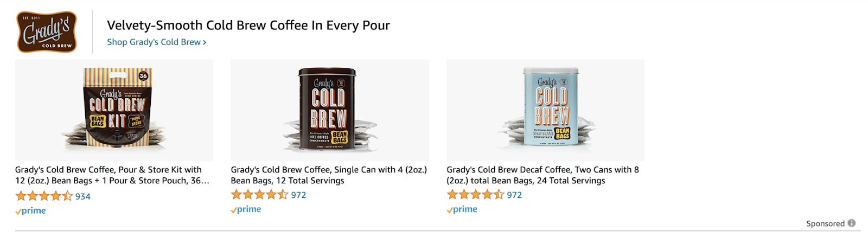
Task: Open Single Can with 4 Bean Bags title
Action: pyautogui.click(x=329, y=175)
